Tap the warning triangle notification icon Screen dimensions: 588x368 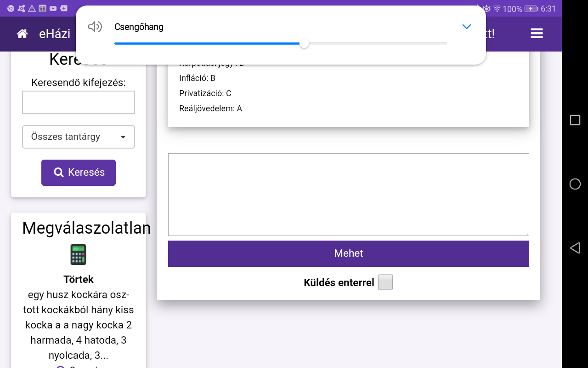click(x=32, y=8)
